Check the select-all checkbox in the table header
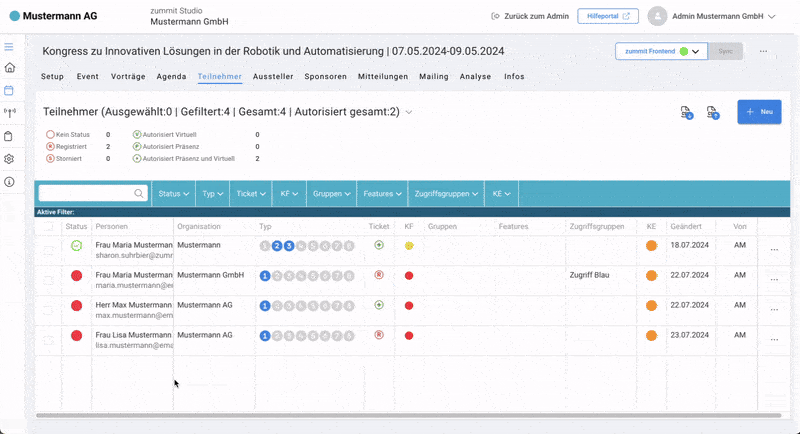 pyautogui.click(x=48, y=227)
